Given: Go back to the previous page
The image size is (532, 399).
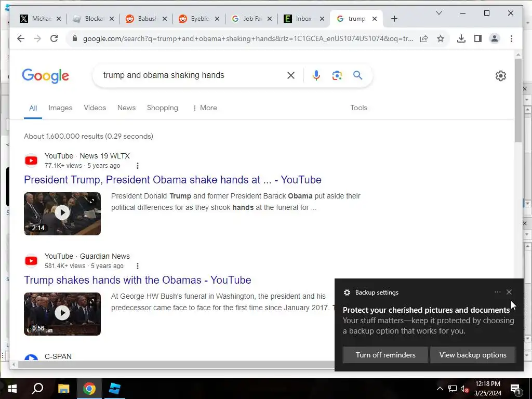Looking at the screenshot, I should click(x=21, y=38).
